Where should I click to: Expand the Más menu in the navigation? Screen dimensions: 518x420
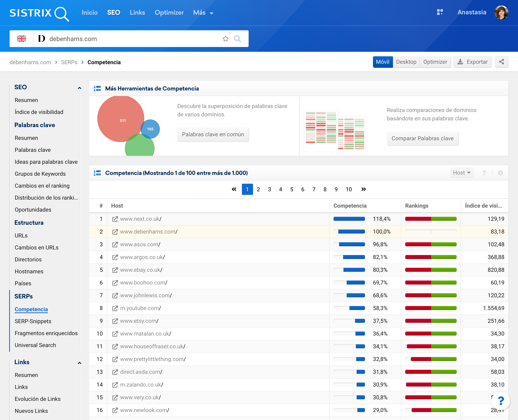tap(203, 13)
